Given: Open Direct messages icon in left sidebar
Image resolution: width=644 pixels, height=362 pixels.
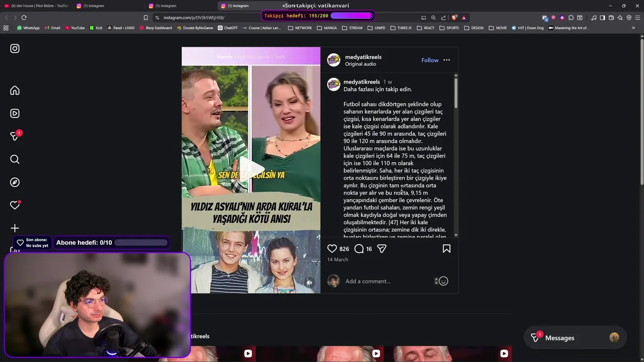Looking at the screenshot, I should 15,136.
